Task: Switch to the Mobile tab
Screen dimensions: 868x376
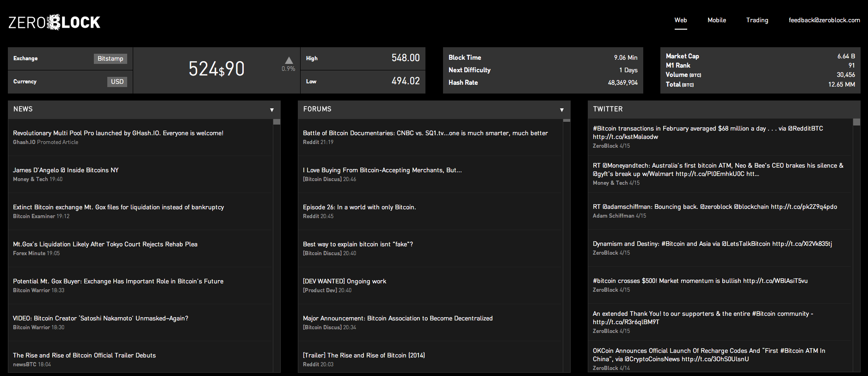Action: click(x=716, y=20)
